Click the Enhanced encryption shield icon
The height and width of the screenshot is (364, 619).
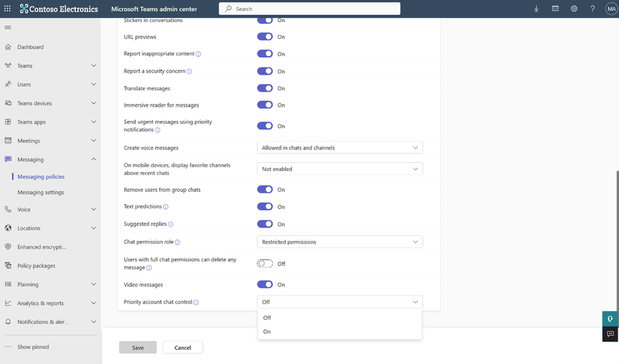8,247
